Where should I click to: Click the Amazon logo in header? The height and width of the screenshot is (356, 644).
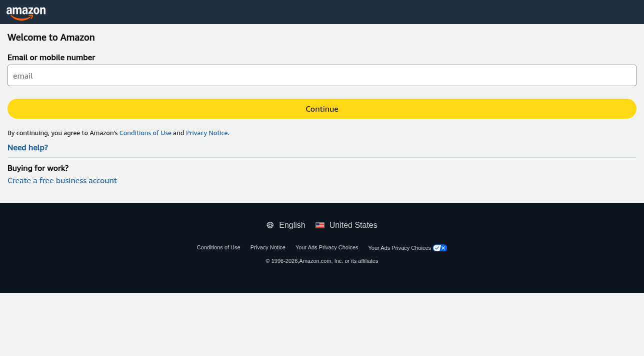[x=26, y=13]
